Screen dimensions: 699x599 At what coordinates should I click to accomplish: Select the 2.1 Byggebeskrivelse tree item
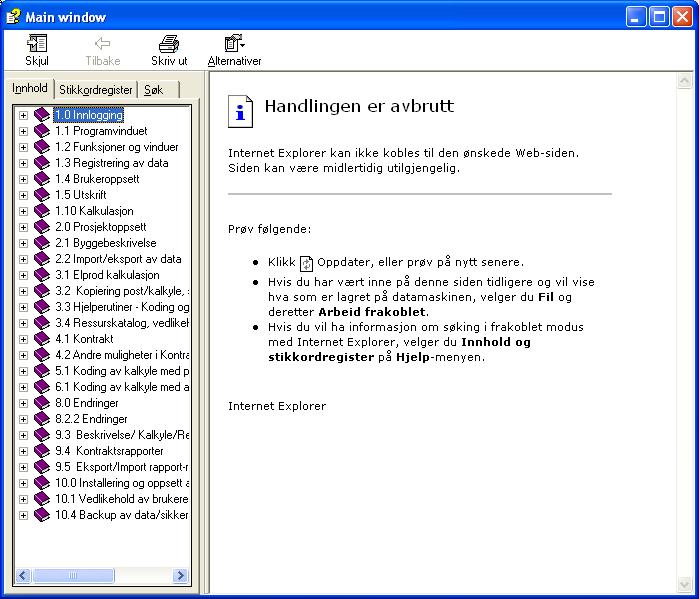pyautogui.click(x=106, y=243)
